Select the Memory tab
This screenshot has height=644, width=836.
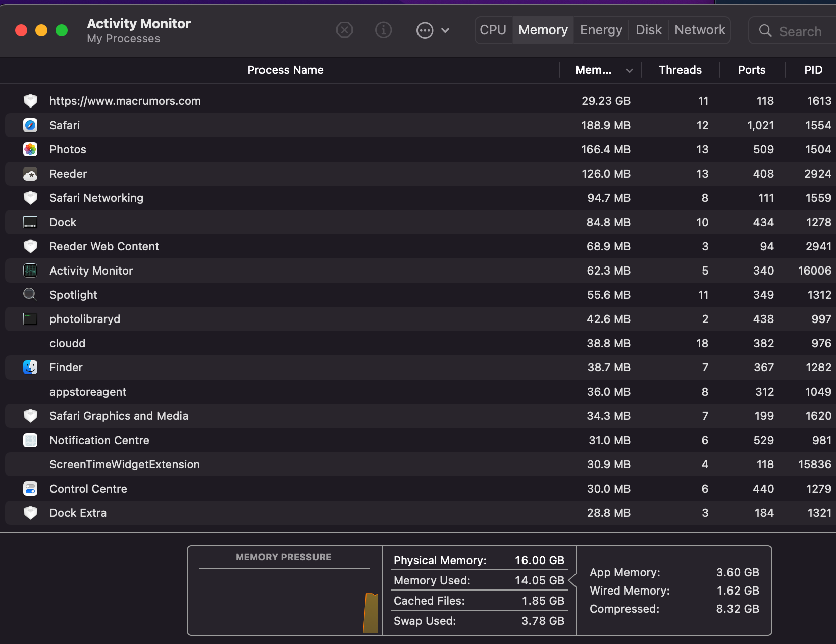coord(543,30)
